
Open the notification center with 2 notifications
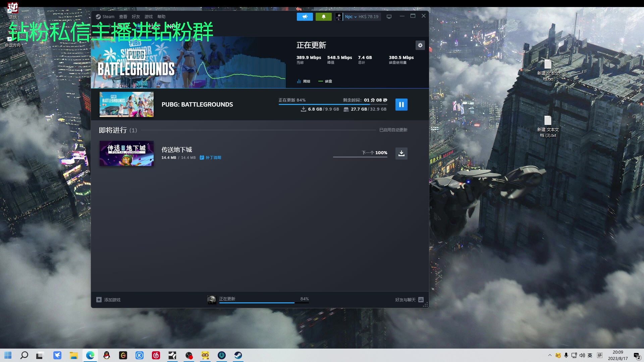(637, 356)
